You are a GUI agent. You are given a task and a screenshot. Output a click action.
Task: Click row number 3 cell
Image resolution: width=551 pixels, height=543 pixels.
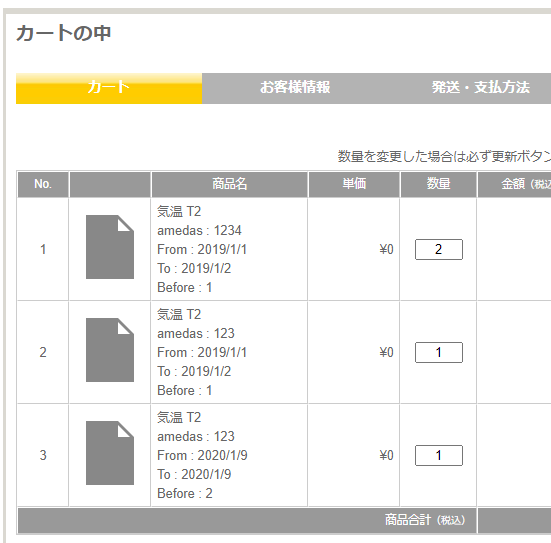tap(43, 455)
